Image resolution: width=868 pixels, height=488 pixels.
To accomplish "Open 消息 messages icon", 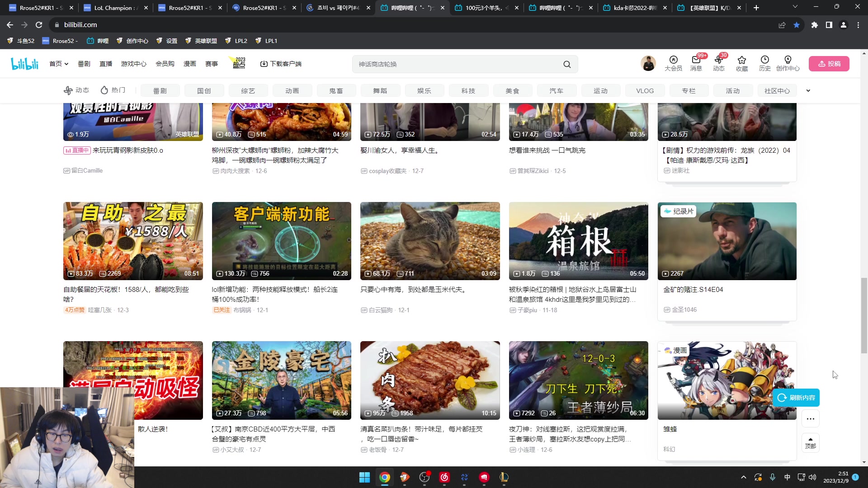I will [x=696, y=63].
